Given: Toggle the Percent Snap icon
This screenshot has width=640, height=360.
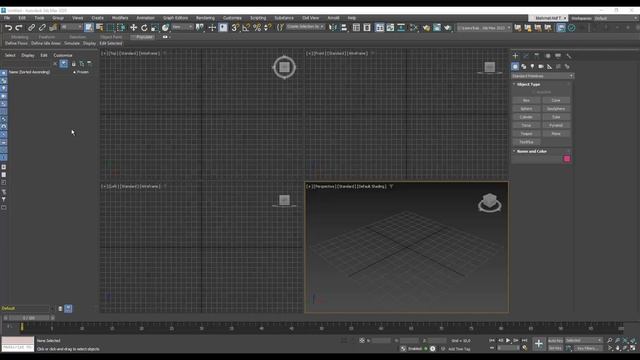Looking at the screenshot, I should pos(257,28).
